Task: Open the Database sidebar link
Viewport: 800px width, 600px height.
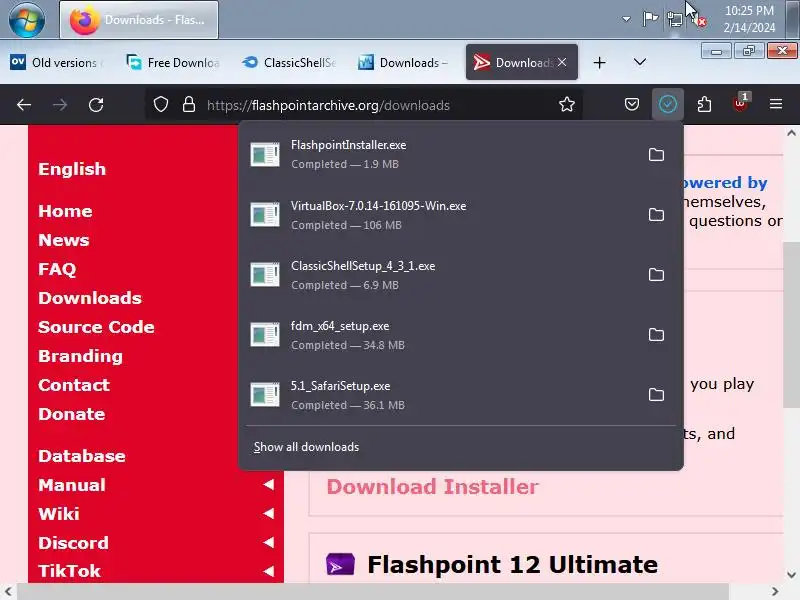Action: (x=82, y=456)
